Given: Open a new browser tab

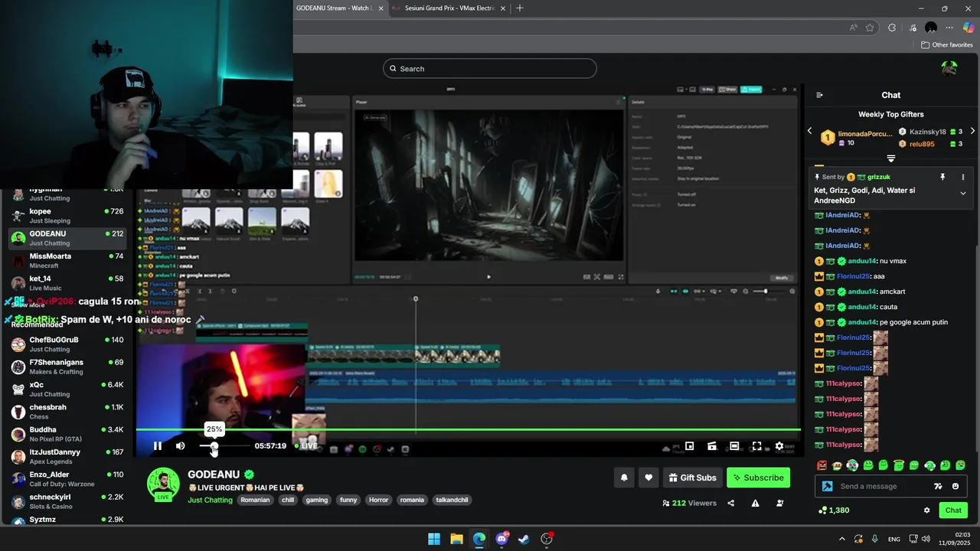Looking at the screenshot, I should 520,8.
